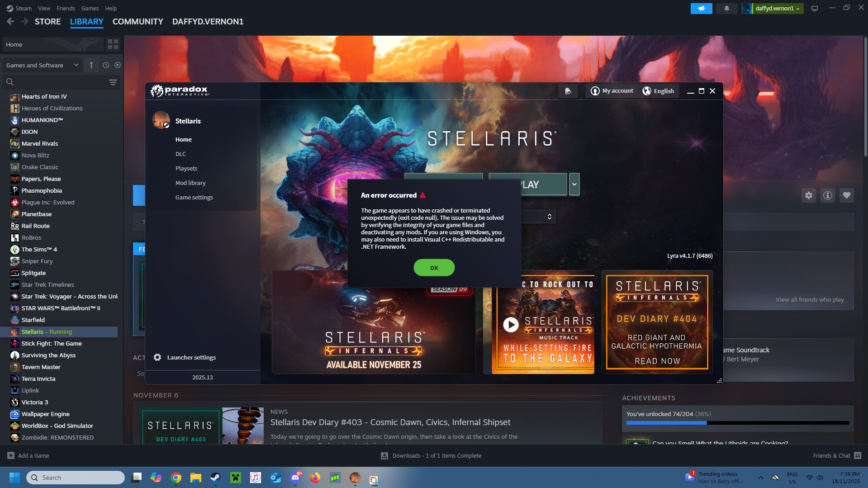Viewport: 868px width, 488px height.
Task: Open the Play button dropdown arrow
Action: (574, 185)
